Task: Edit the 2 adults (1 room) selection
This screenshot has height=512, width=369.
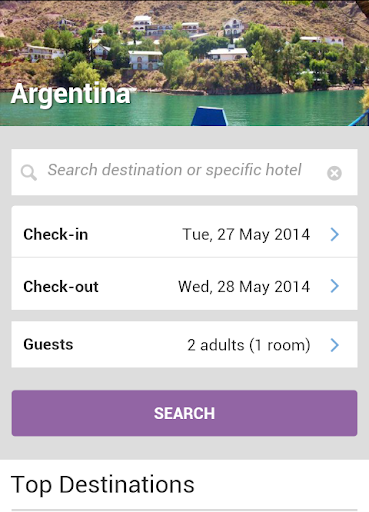Action: pyautogui.click(x=249, y=345)
